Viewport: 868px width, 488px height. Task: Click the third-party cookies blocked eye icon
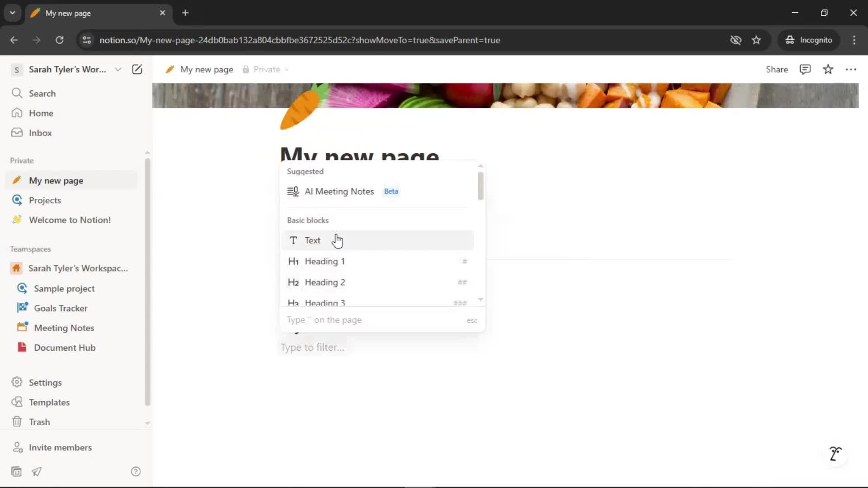(x=736, y=40)
